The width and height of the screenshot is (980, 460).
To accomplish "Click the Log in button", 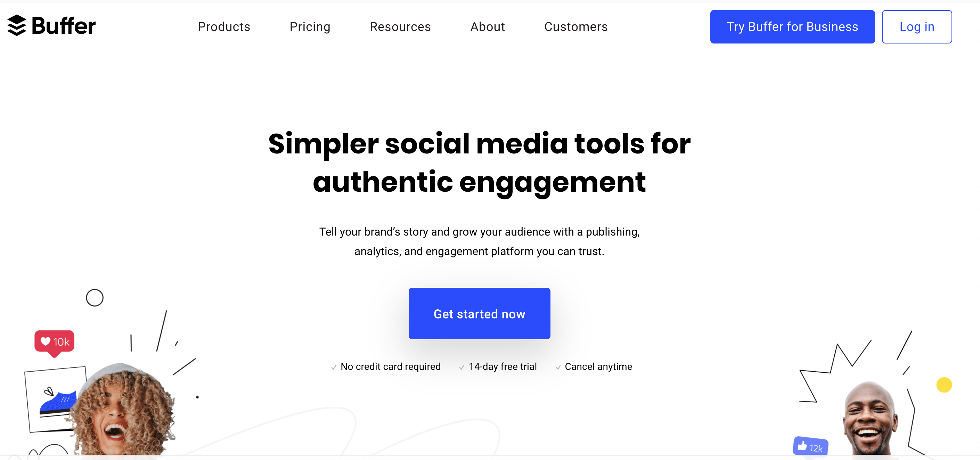I will (917, 26).
